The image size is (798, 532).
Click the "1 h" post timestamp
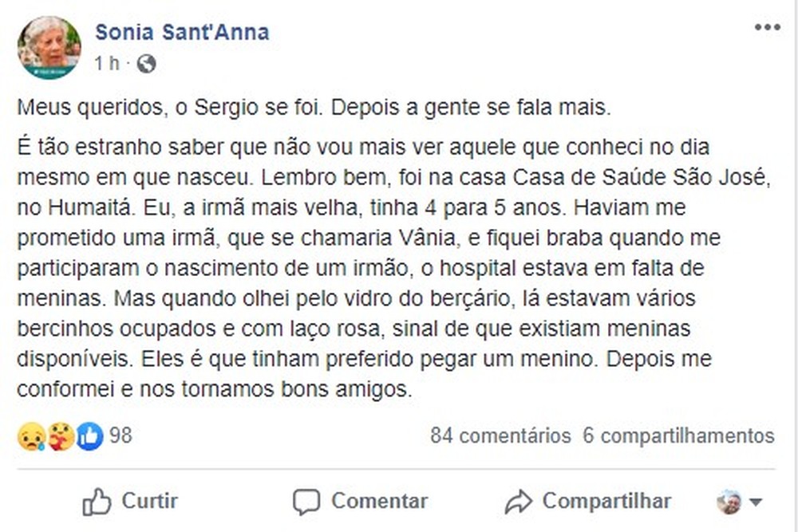point(106,64)
